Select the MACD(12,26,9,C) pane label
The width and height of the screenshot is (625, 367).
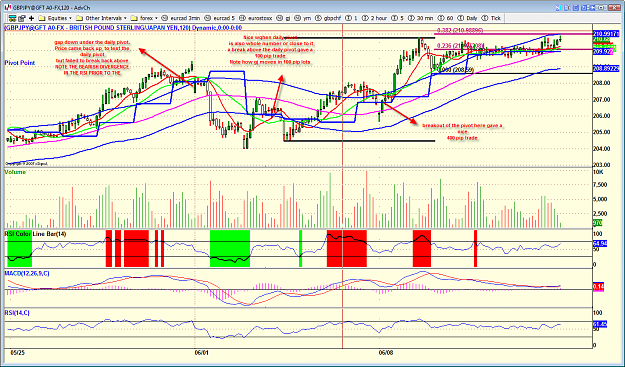click(27, 274)
